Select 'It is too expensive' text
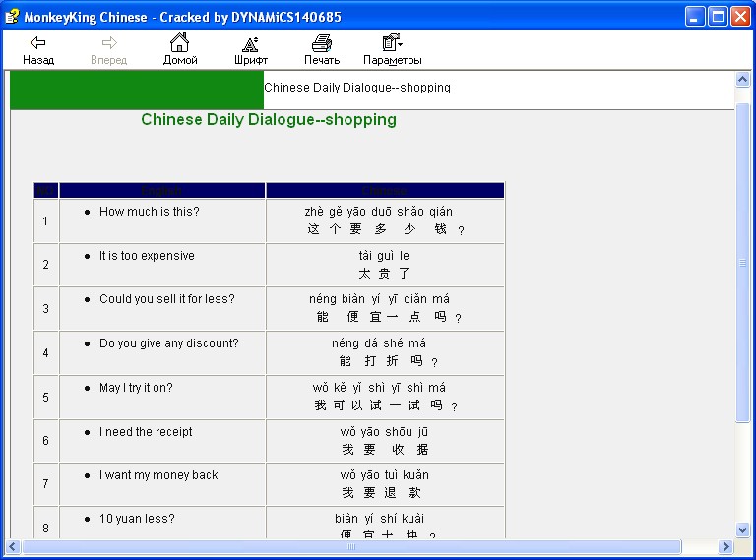 147,256
